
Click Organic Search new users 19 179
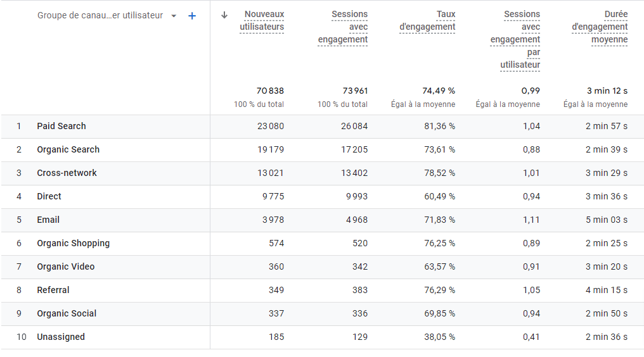271,150
